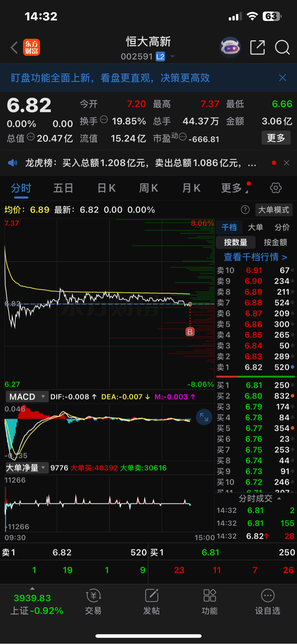Tap the main price chart area
Screen dimensions: 297x644
(x=109, y=304)
